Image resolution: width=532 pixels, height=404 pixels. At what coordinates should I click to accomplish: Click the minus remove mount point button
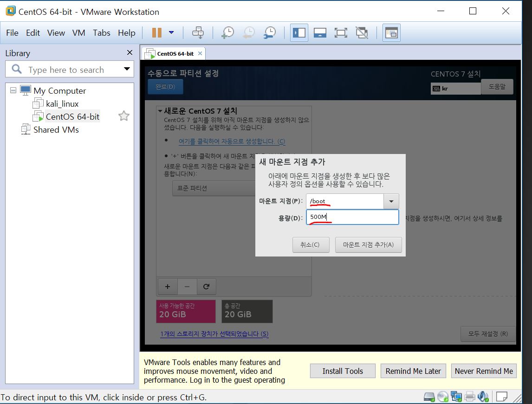tap(187, 286)
